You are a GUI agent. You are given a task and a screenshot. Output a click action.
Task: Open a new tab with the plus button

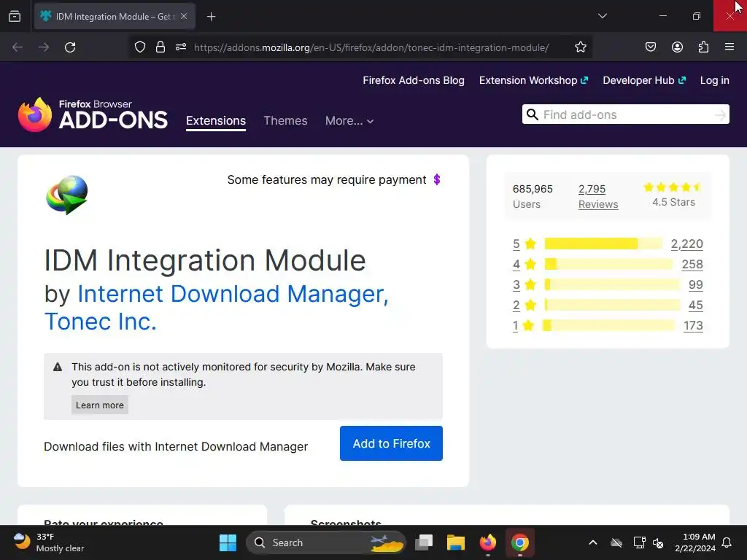(x=211, y=17)
